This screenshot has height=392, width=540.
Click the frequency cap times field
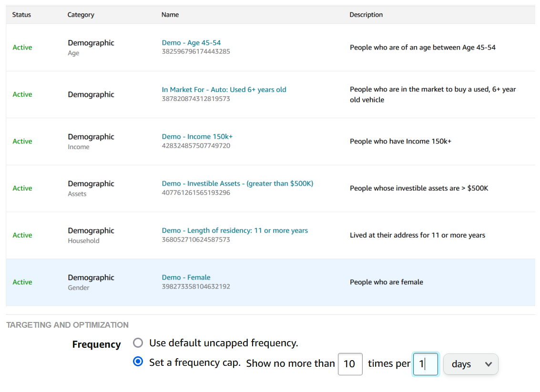click(x=350, y=364)
